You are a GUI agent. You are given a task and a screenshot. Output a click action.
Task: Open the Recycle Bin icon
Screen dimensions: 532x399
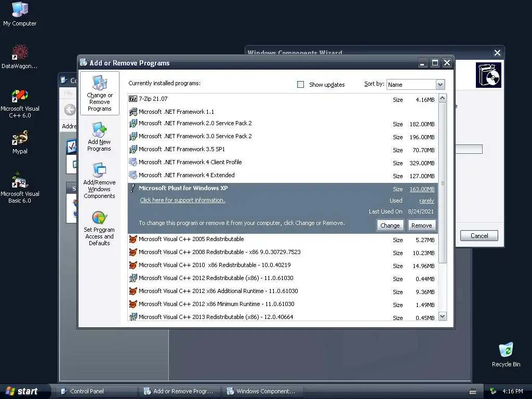pos(506,354)
